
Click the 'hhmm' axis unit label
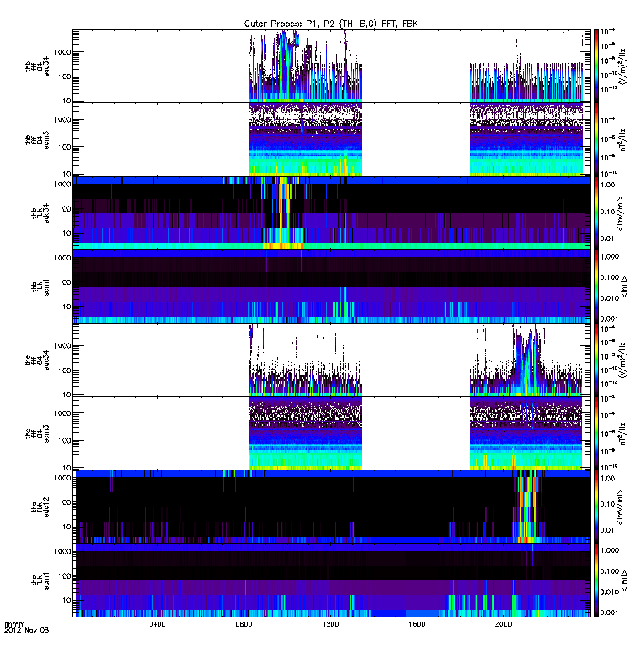pyautogui.click(x=14, y=624)
